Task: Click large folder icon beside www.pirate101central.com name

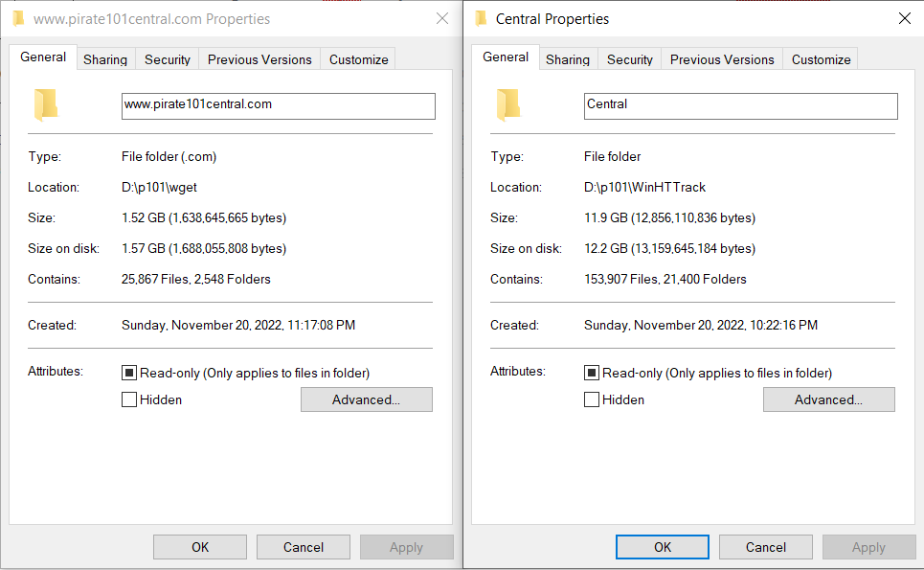Action: [46, 105]
